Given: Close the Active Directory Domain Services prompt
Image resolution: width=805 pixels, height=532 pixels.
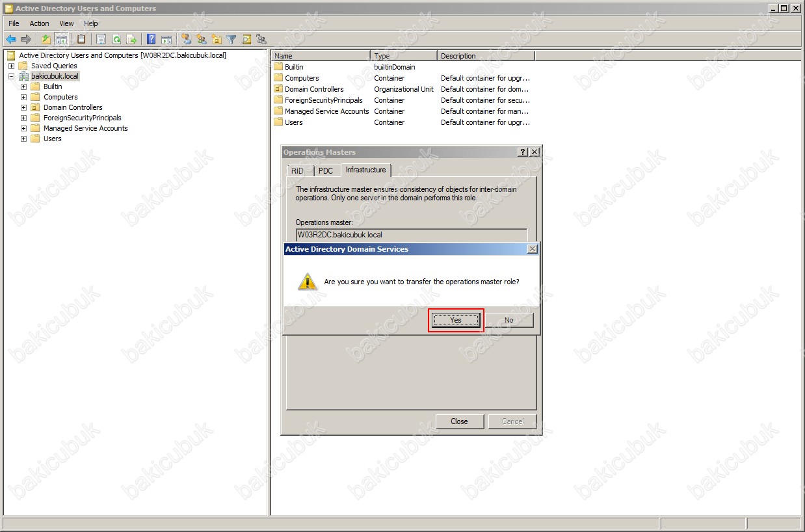Looking at the screenshot, I should [533, 249].
